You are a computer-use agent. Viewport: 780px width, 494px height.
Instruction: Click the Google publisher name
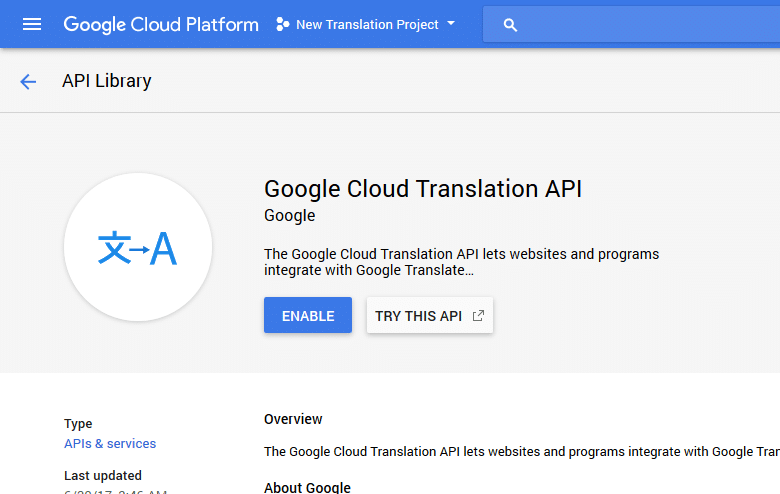[290, 215]
